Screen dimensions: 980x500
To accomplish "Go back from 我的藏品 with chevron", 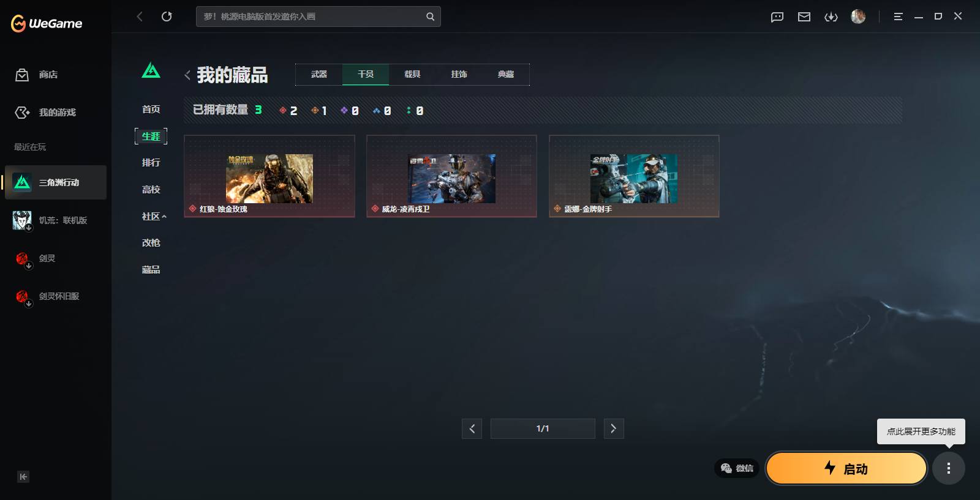I will [187, 75].
